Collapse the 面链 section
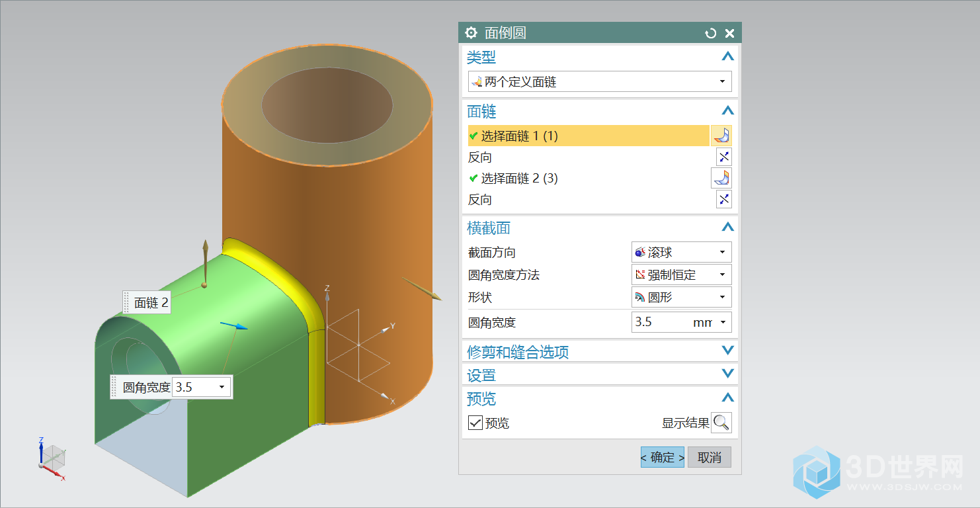The image size is (980, 508). (727, 111)
